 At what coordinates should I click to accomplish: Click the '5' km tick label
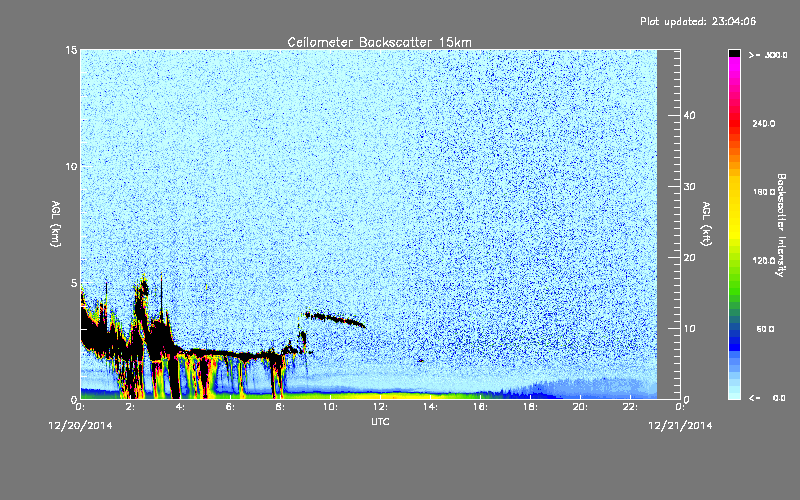pos(74,283)
